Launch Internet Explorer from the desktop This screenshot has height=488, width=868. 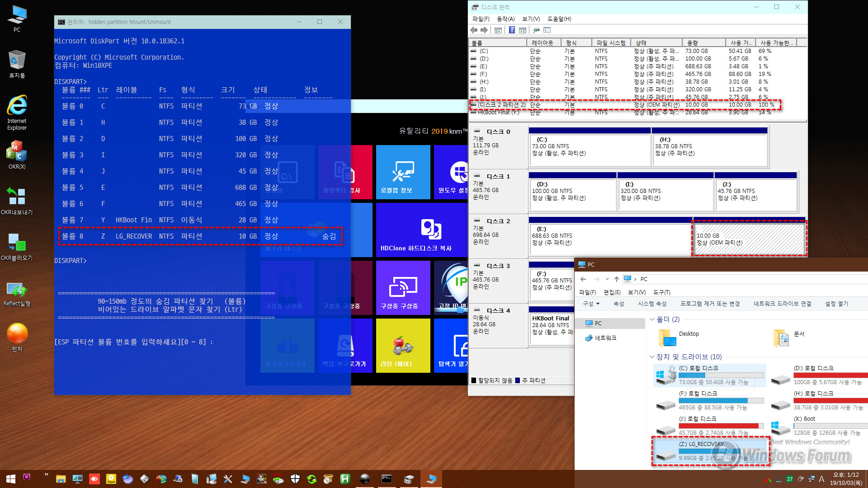17,113
